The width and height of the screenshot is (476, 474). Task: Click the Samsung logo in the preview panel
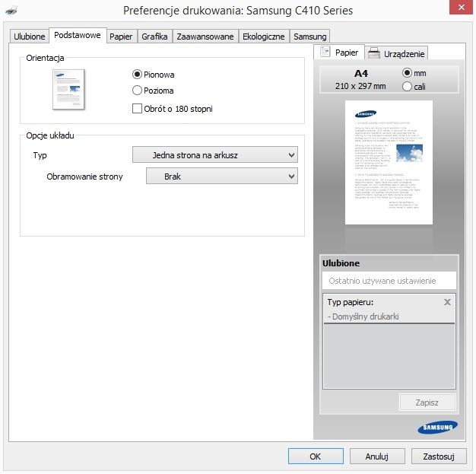click(437, 427)
